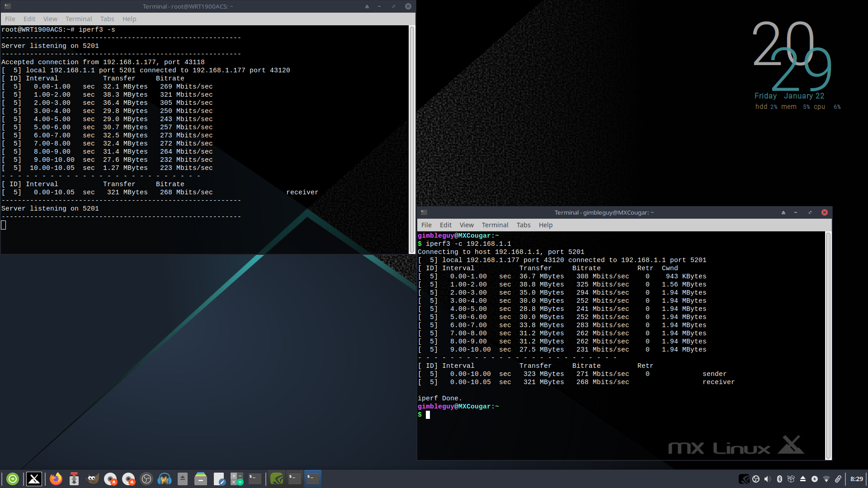
Task: Launch Audacity headphones icon
Action: point(165,479)
